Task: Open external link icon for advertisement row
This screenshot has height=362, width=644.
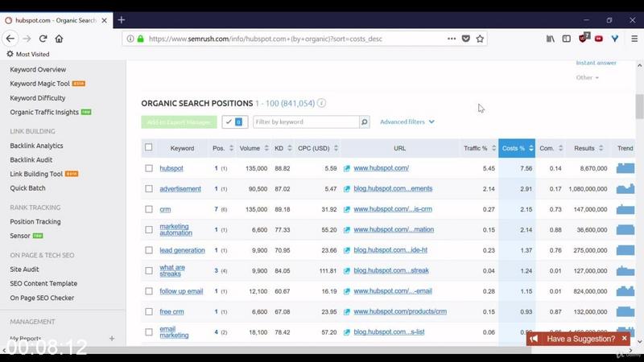Action: point(347,189)
